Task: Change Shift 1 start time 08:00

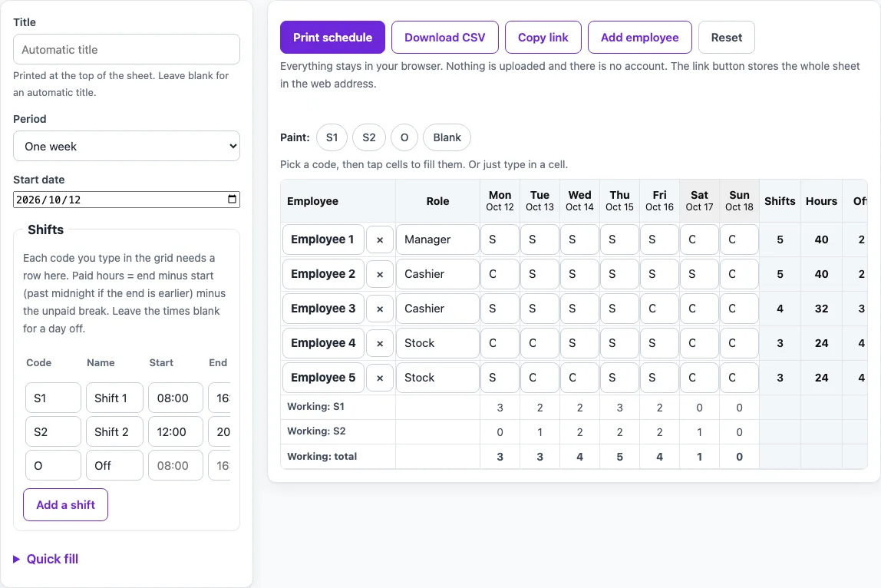Action: coord(175,398)
